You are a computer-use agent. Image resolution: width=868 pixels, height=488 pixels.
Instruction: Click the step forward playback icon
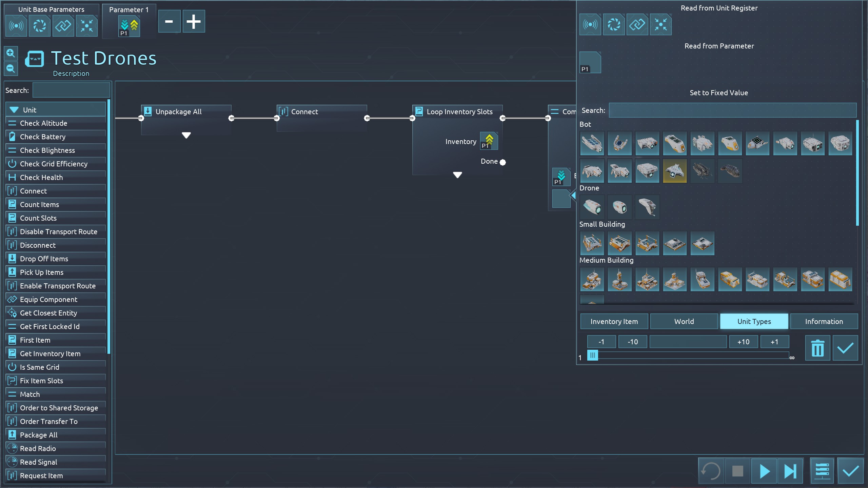[790, 471]
